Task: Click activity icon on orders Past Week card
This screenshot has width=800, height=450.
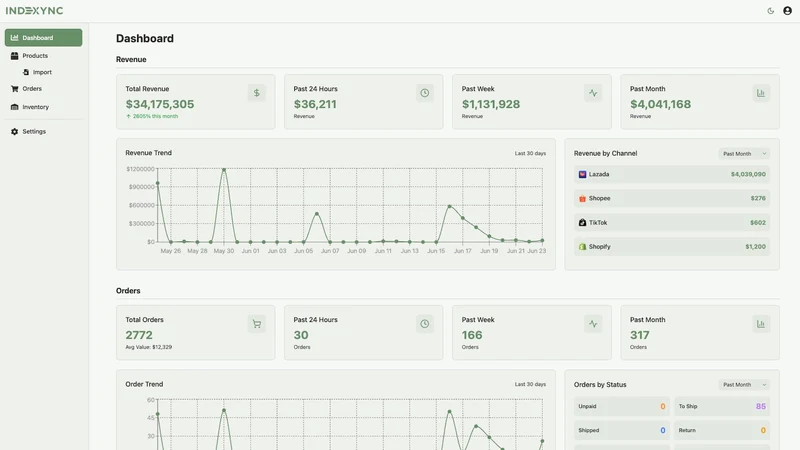Action: [593, 324]
